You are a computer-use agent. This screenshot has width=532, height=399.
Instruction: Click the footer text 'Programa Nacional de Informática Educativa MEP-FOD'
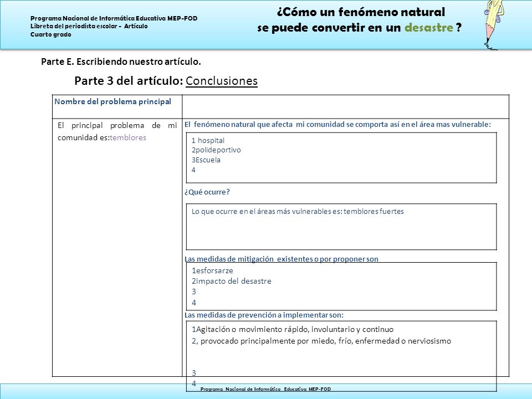pos(265,389)
